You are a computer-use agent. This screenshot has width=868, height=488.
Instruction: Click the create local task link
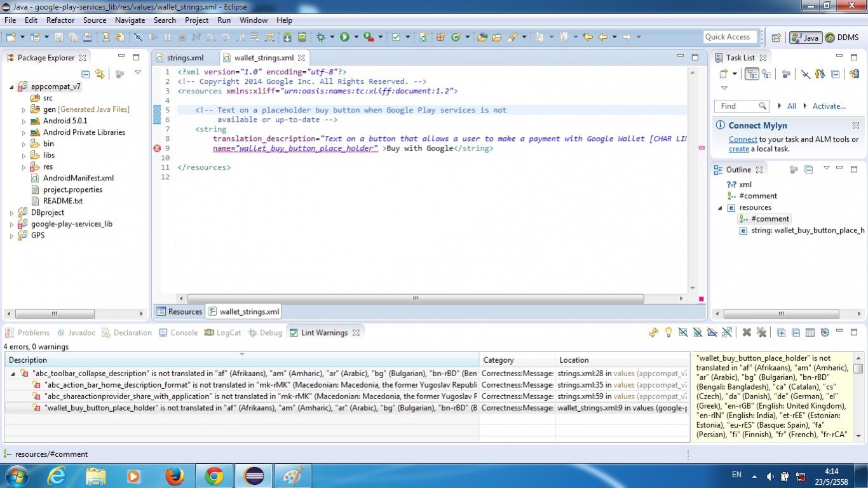click(x=739, y=149)
